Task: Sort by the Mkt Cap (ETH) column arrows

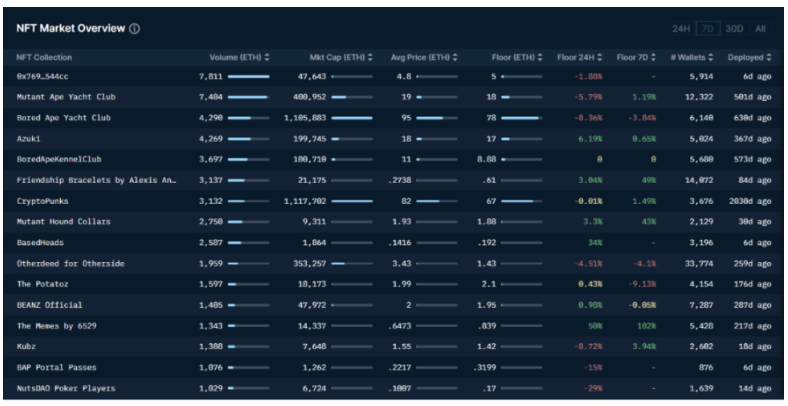Action: 370,57
